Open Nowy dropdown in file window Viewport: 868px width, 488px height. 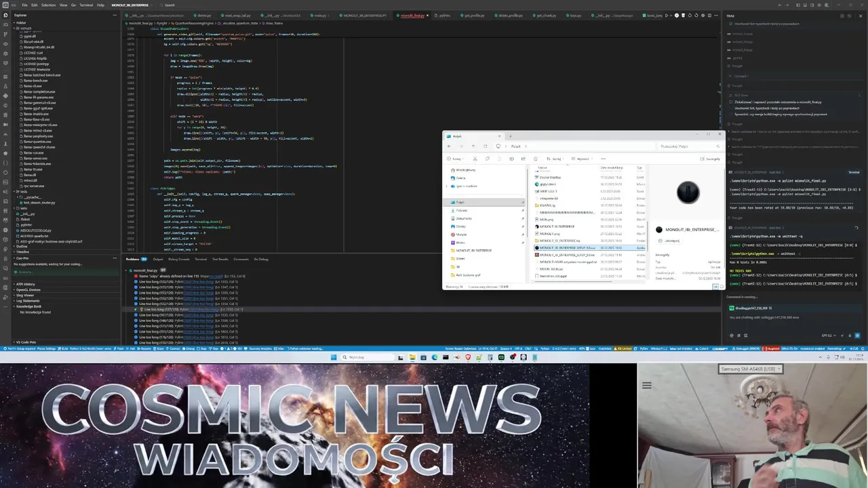[x=455, y=159]
